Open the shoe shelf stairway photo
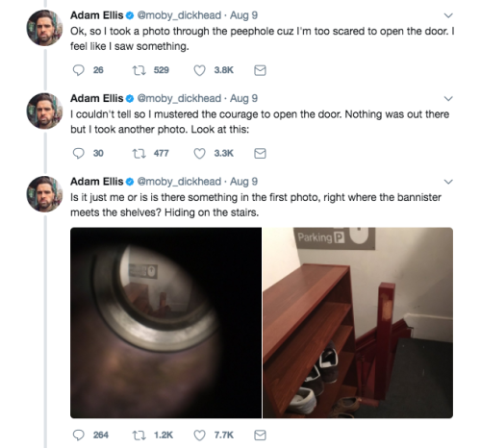Image resolution: width=481 pixels, height=448 pixels. pyautogui.click(x=358, y=323)
